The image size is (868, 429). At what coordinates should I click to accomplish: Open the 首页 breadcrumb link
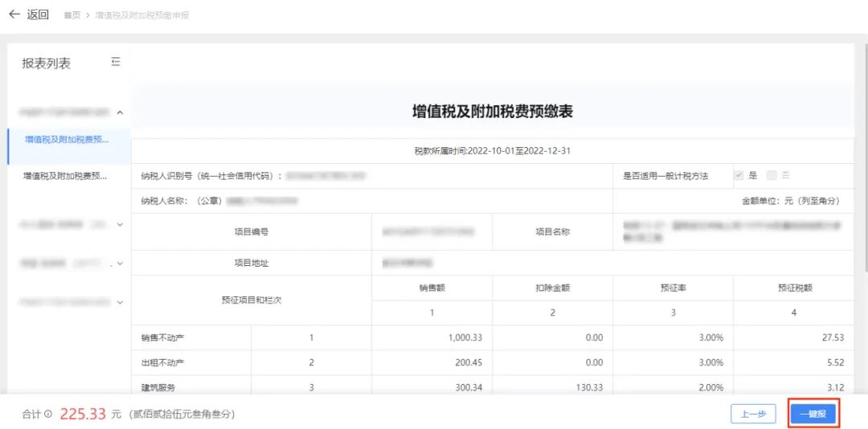(x=72, y=15)
